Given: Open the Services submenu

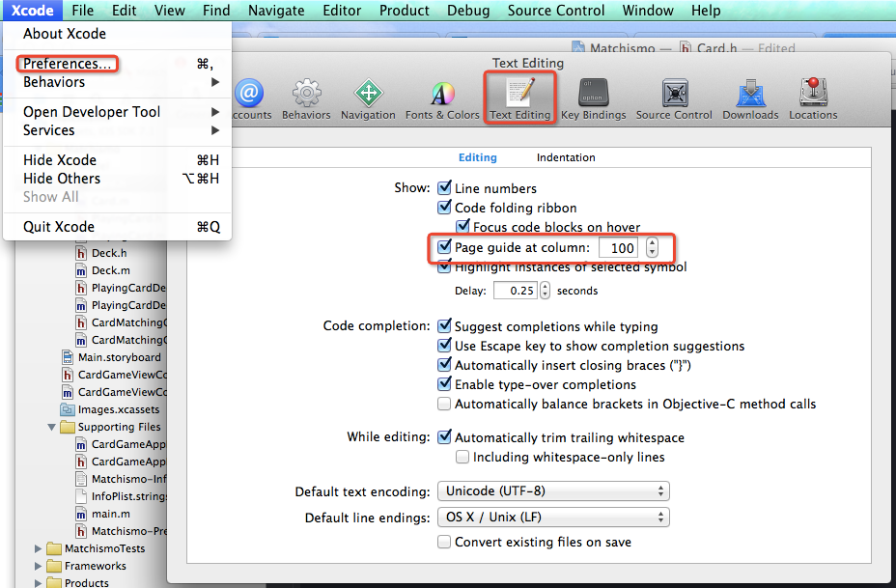Looking at the screenshot, I should click(x=117, y=130).
